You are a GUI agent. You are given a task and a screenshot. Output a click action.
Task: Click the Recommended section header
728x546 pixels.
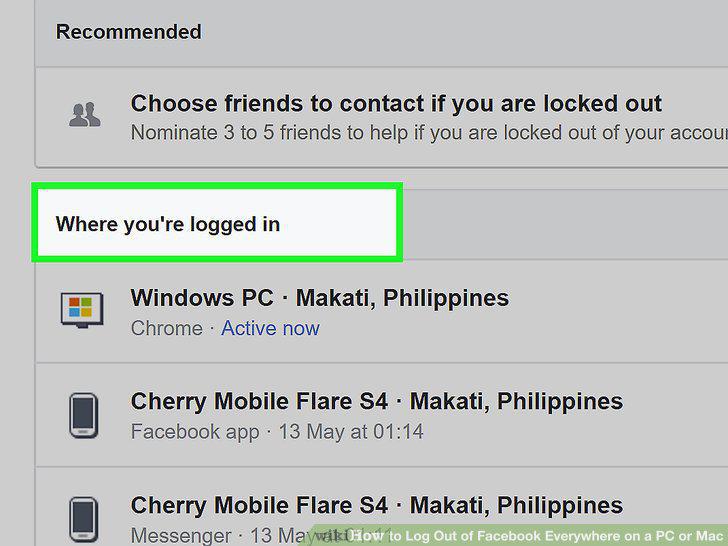tap(129, 32)
